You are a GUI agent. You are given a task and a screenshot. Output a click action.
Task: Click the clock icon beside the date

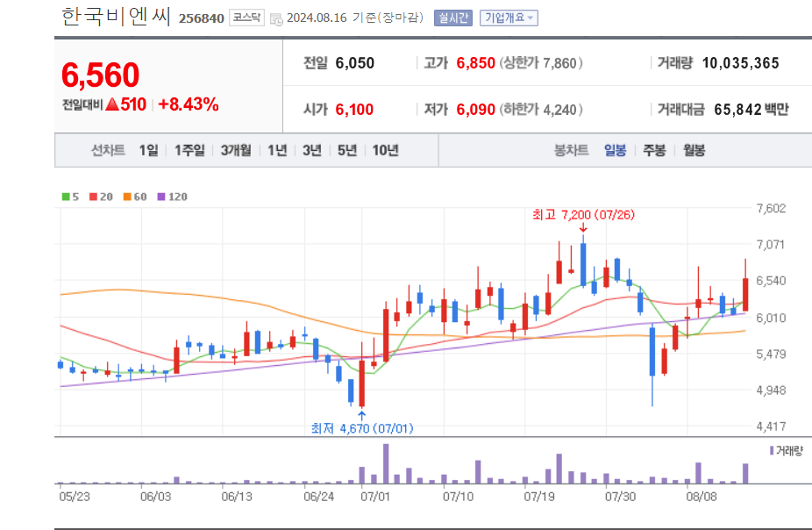point(276,19)
